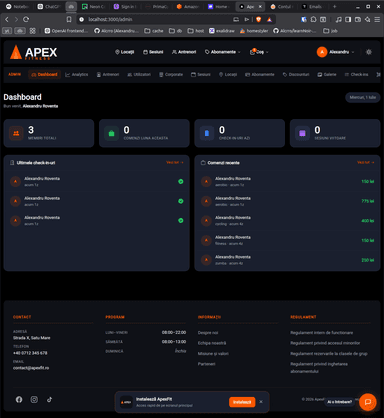Screen dimensions: 384x418
Task: Open 'Parteneri' footer link
Action: pyautogui.click(x=207, y=364)
